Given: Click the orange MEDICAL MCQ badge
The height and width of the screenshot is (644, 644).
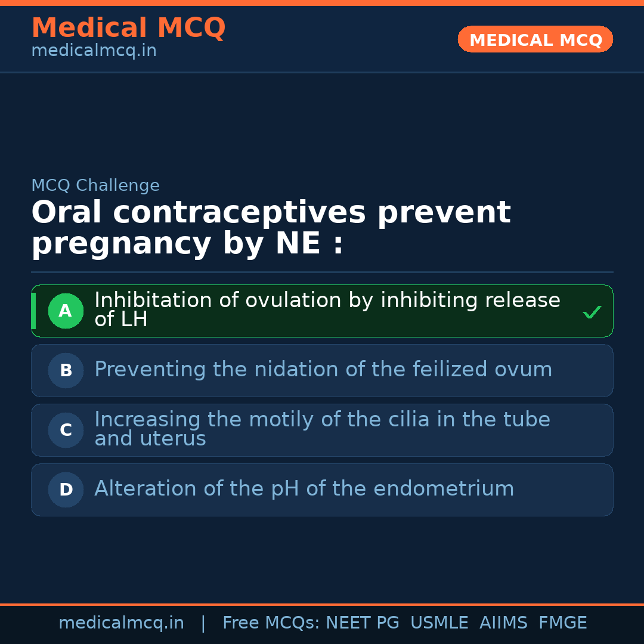Looking at the screenshot, I should click(x=535, y=40).
